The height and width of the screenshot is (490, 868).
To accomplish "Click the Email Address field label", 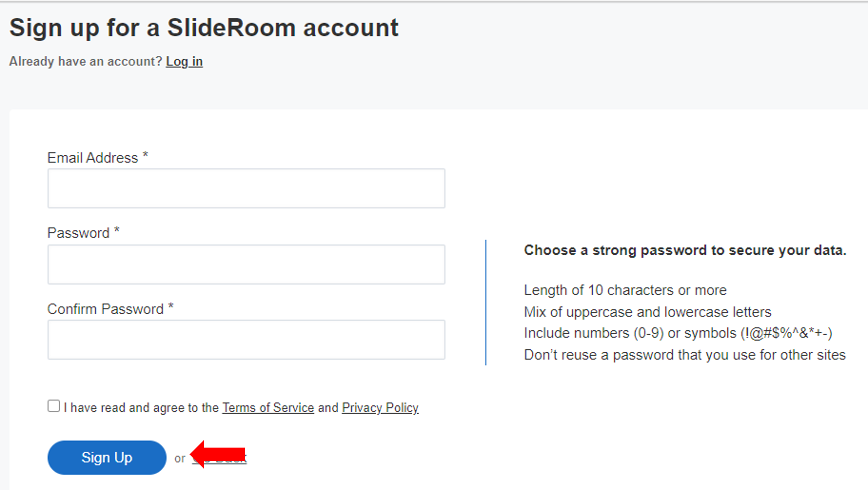I will tap(93, 158).
